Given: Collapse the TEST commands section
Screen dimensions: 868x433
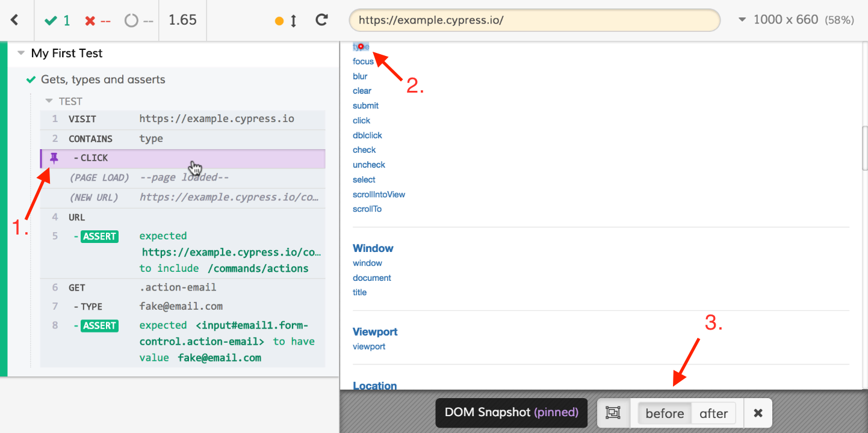Looking at the screenshot, I should [x=49, y=100].
